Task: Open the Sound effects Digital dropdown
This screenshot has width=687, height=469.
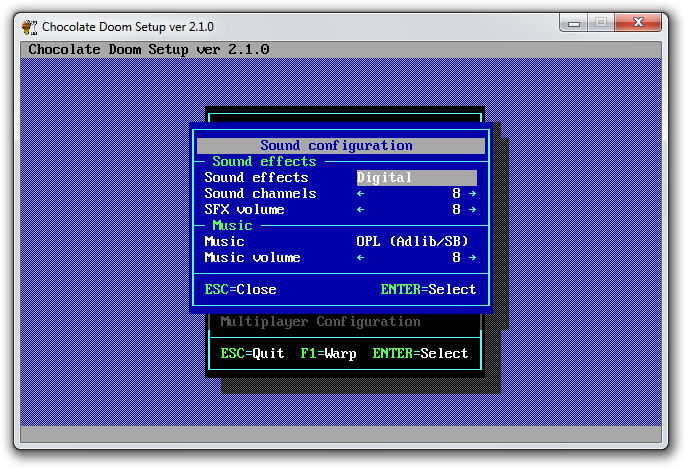Action: tap(416, 178)
